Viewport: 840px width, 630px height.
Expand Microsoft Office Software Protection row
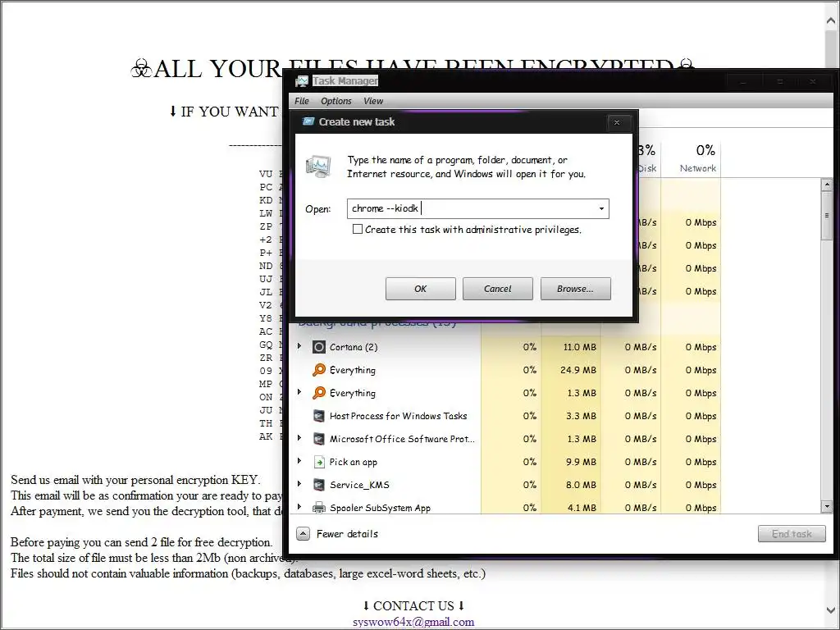pos(299,438)
